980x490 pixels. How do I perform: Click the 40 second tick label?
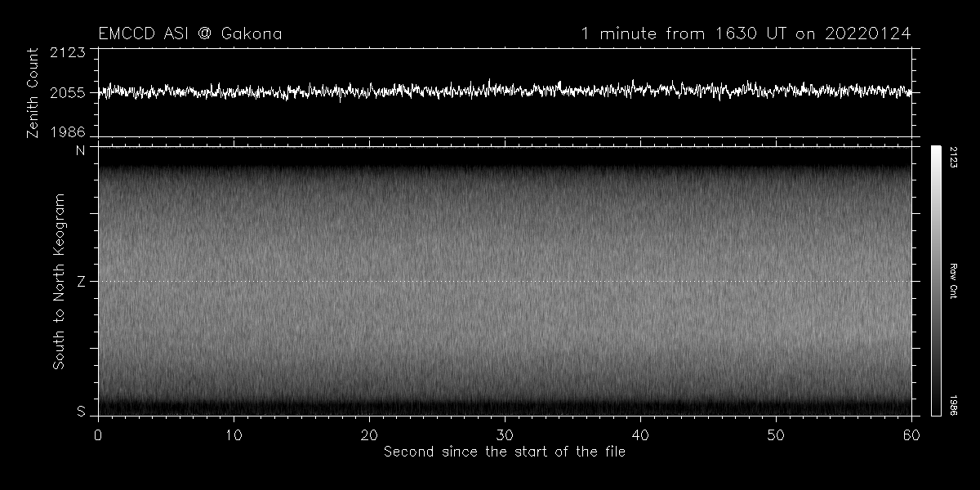click(640, 434)
